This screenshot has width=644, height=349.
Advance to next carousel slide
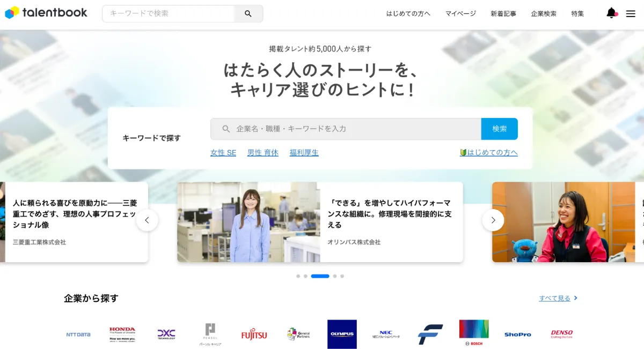coord(493,220)
